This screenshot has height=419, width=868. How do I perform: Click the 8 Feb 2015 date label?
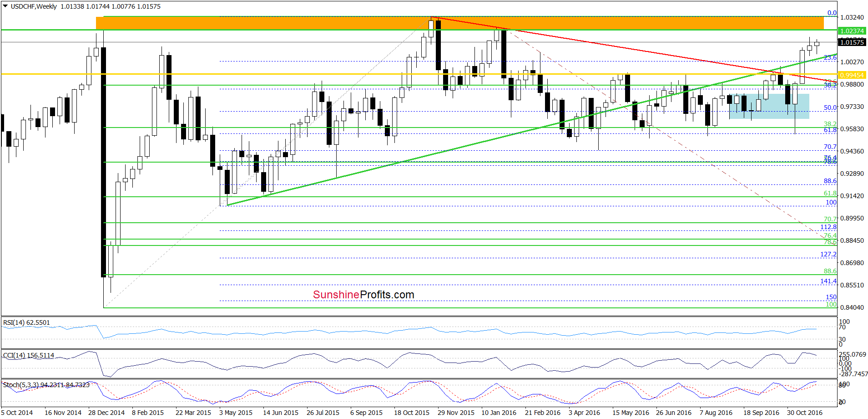pyautogui.click(x=148, y=413)
